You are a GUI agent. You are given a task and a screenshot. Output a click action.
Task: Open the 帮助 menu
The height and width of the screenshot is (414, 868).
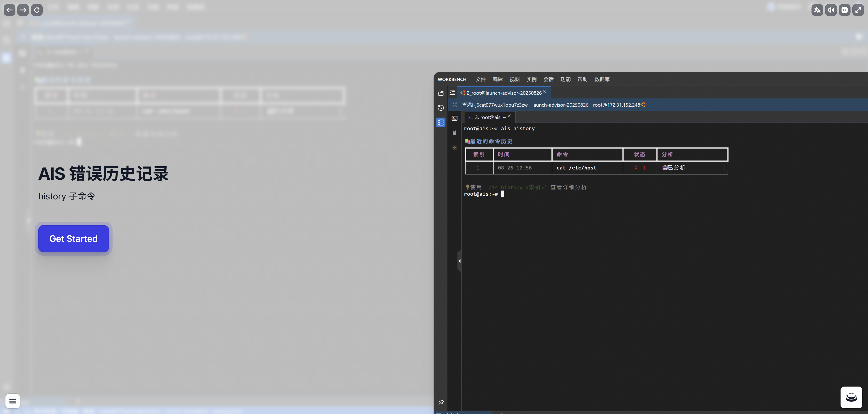[x=582, y=79]
